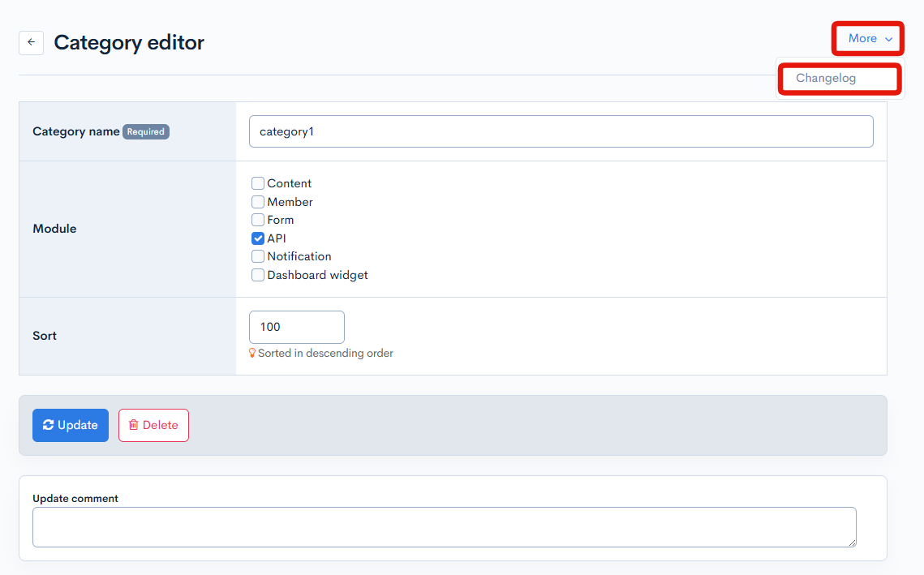The height and width of the screenshot is (575, 924).
Task: Uncheck the API module checkbox
Action: click(258, 238)
